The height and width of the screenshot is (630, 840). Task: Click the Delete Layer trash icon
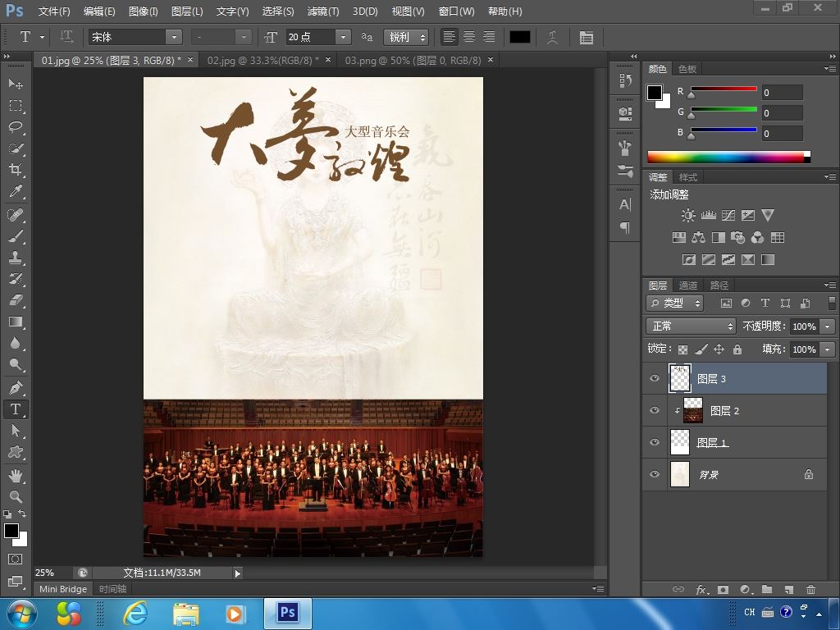810,589
